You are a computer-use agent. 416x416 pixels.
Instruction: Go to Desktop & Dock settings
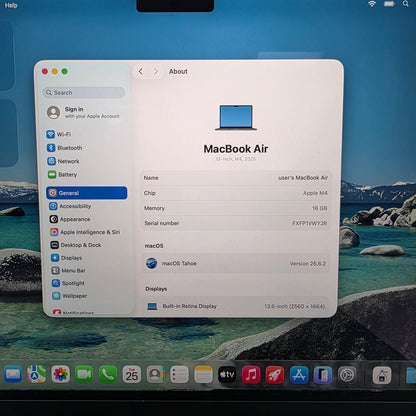coord(76,245)
